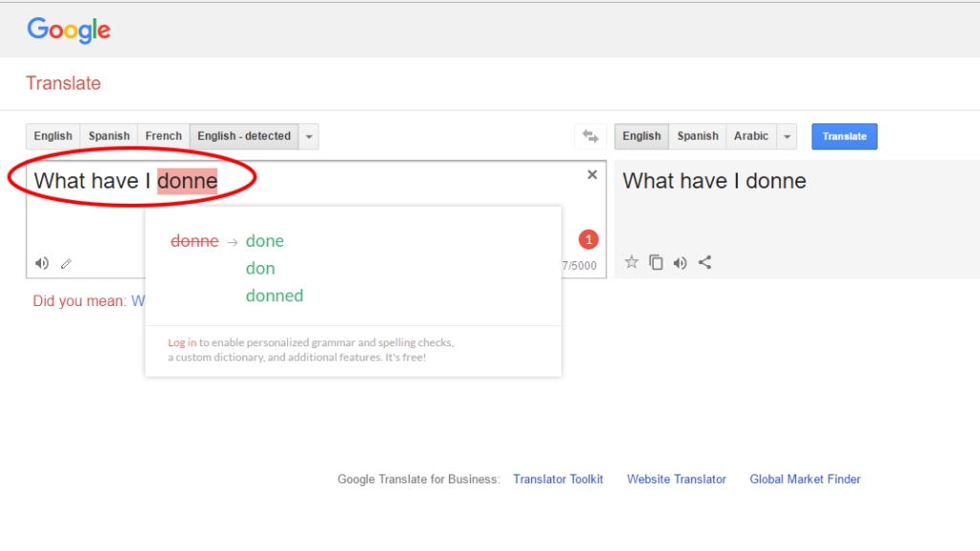This screenshot has height=551, width=980.
Task: Select Arabic as target language
Action: tap(750, 136)
